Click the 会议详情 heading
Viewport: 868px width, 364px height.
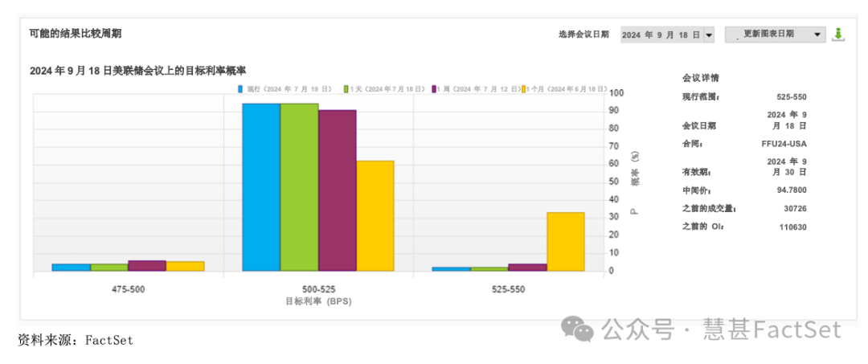coord(701,78)
